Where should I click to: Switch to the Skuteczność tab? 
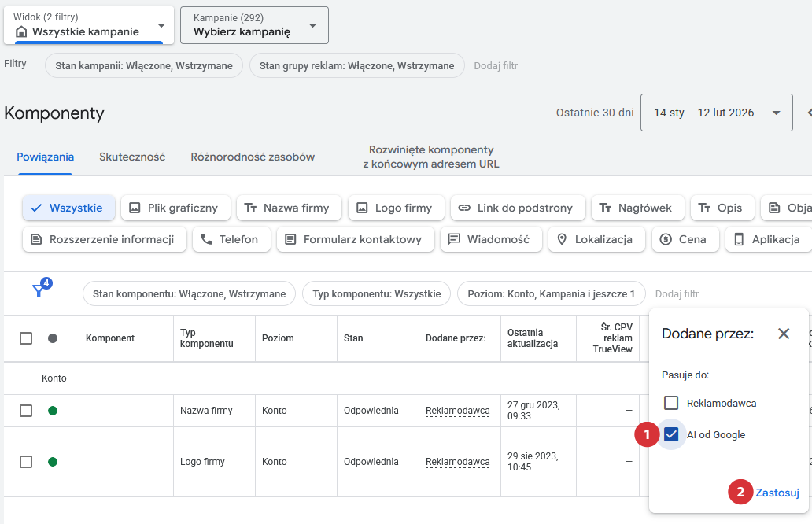(132, 157)
